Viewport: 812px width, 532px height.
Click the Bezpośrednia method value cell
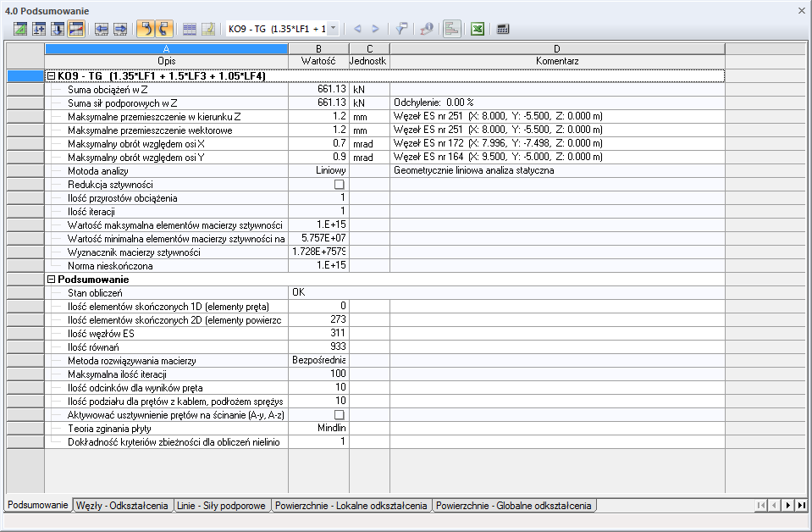coord(318,360)
